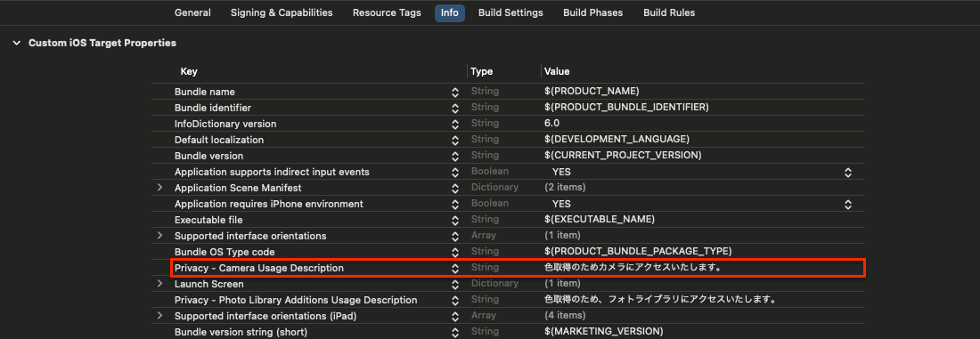Expand the Application Scene Manifest row
The width and height of the screenshot is (980, 339).
pos(160,187)
